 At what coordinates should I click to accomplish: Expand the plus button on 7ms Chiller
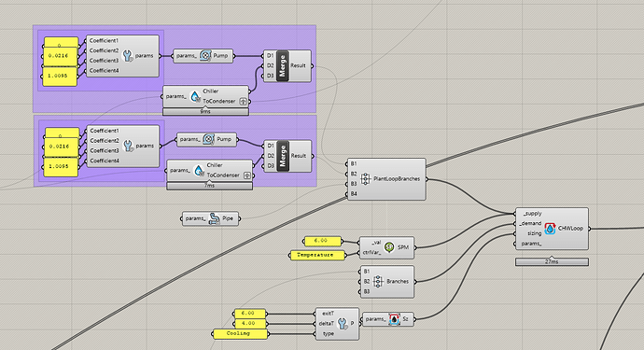click(246, 175)
